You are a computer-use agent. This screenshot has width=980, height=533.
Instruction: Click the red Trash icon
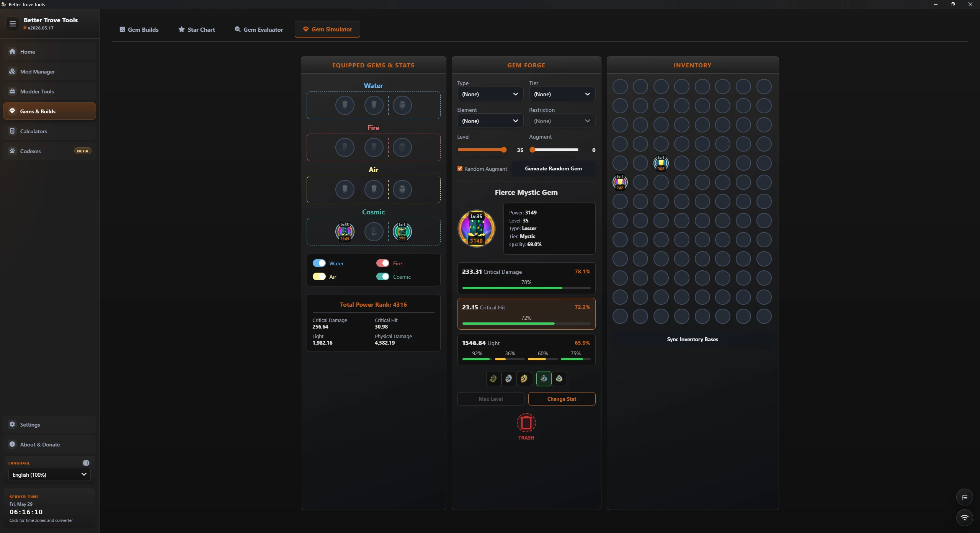tap(526, 423)
